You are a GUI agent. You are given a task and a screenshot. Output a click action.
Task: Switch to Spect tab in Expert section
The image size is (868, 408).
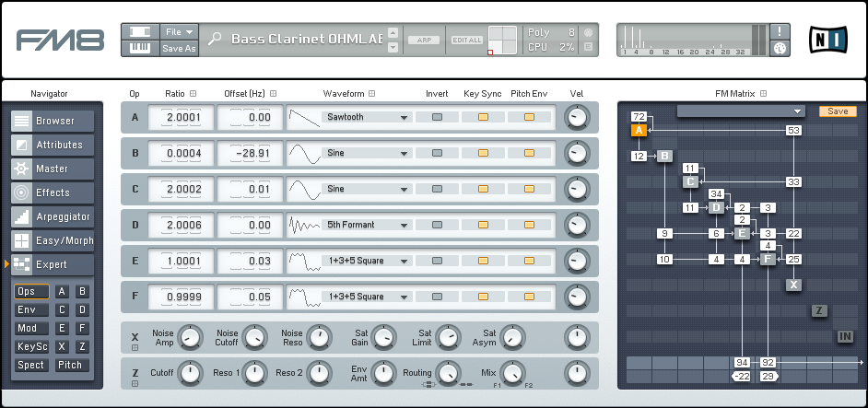pyautogui.click(x=31, y=366)
